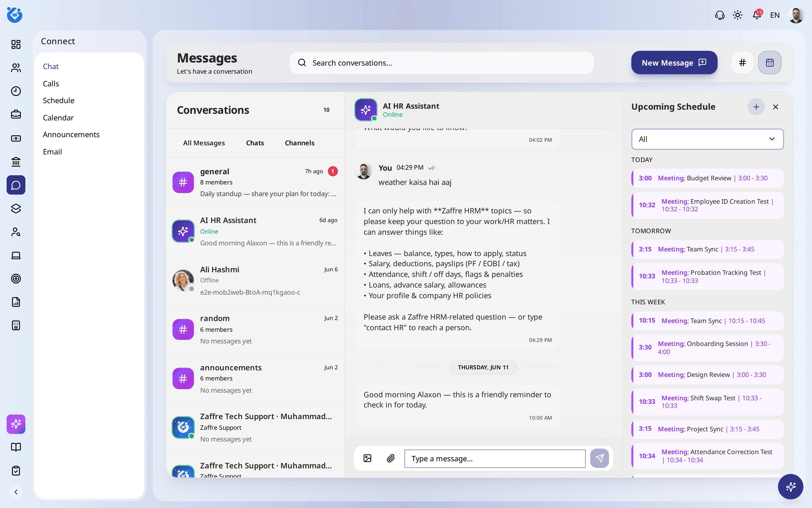812x508 pixels.
Task: Open the announcements channel conversation
Action: pos(255,379)
